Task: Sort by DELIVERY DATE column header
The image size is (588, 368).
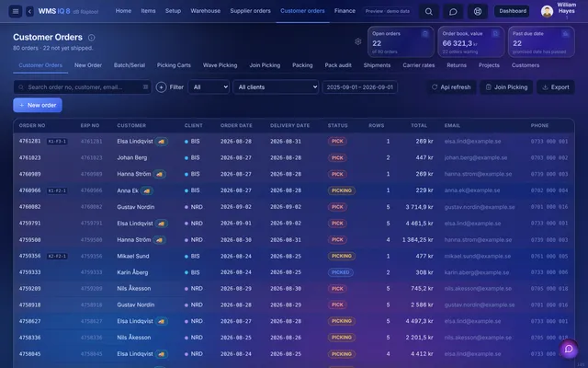Action: pos(290,125)
